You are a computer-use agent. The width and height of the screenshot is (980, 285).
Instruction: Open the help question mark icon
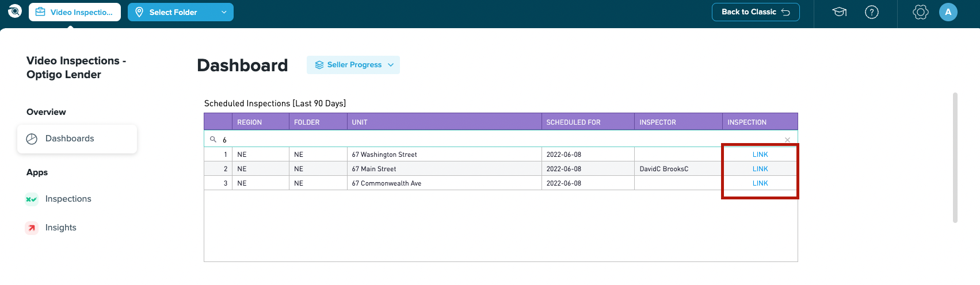(872, 12)
